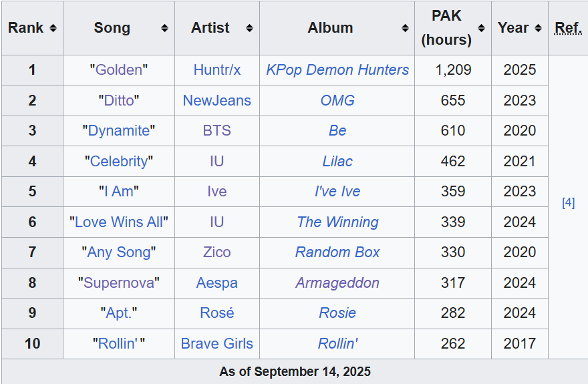Open the Rosé artist link

pyautogui.click(x=217, y=313)
